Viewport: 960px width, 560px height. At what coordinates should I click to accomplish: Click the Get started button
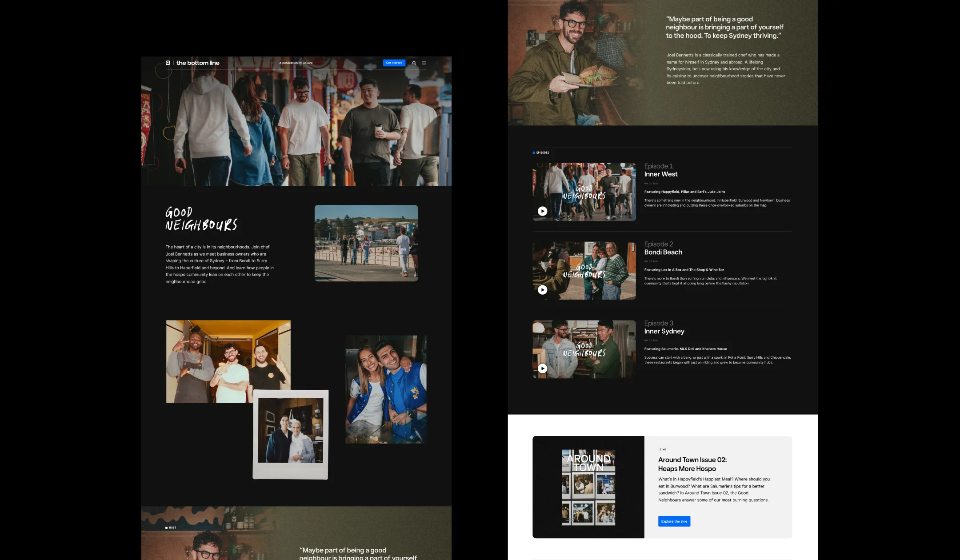(x=394, y=63)
